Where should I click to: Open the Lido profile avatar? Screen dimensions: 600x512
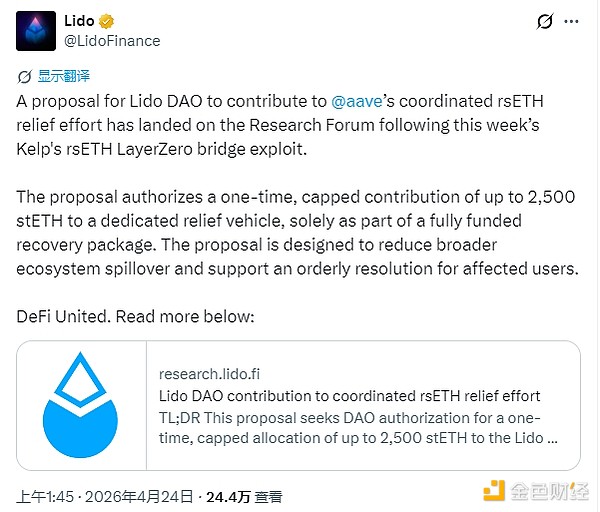pyautogui.click(x=35, y=30)
